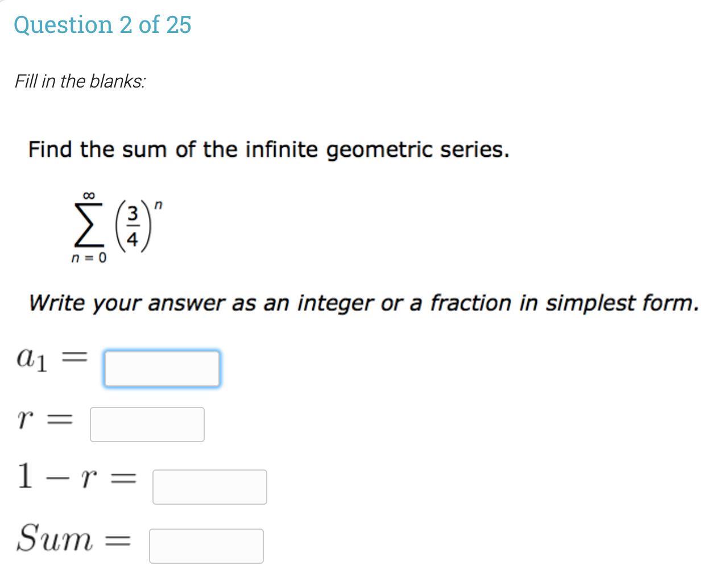Click the equals sign beside a1
Image resolution: width=728 pixels, height=582 pixels.
(x=75, y=358)
